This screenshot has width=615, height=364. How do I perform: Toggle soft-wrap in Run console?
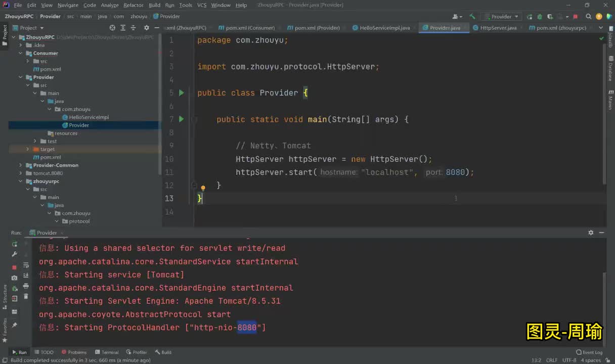[x=26, y=265]
